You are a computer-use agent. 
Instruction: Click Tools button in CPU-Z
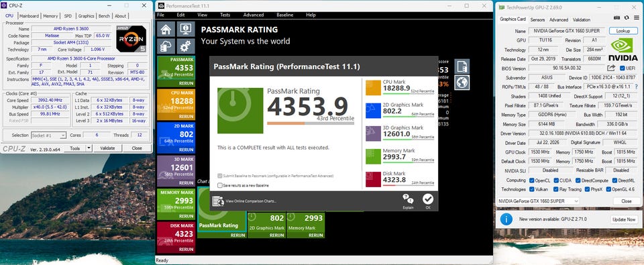75,148
